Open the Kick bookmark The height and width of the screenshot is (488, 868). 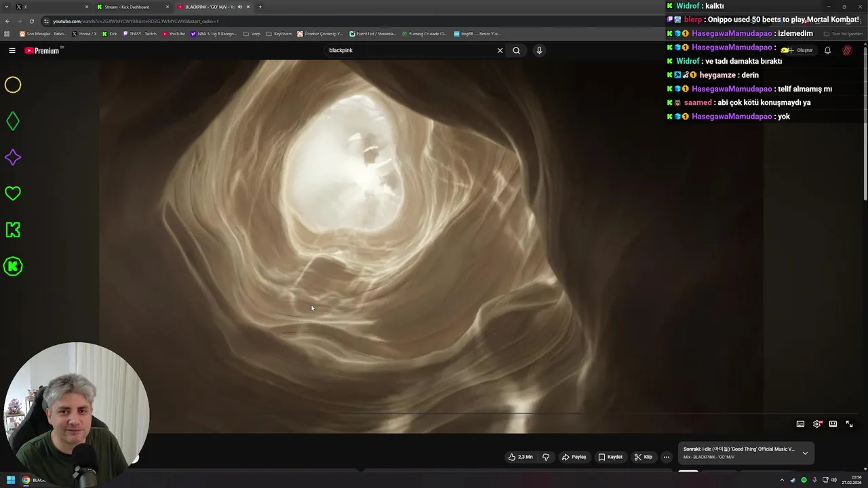110,33
